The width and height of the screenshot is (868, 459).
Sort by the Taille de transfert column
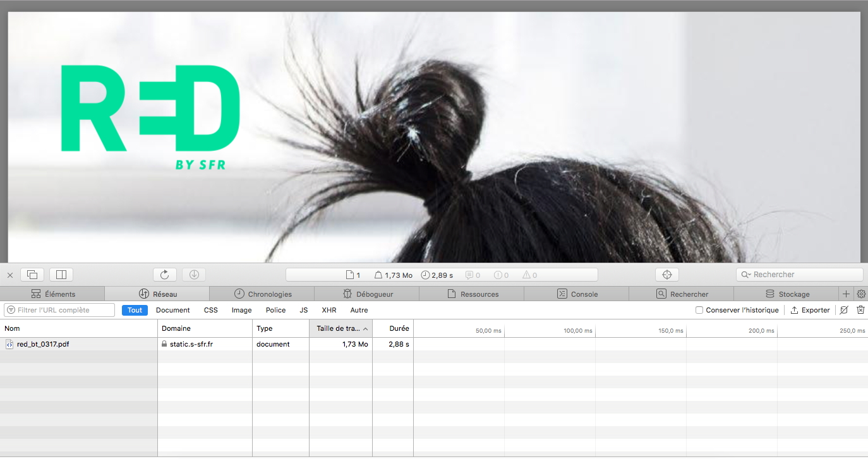coord(339,328)
